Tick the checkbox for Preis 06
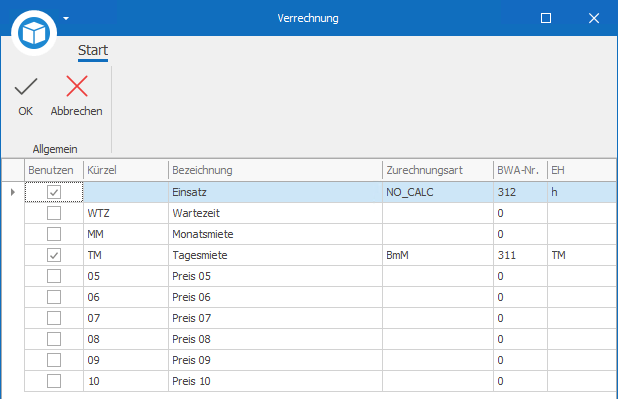This screenshot has height=399, width=618. click(54, 297)
